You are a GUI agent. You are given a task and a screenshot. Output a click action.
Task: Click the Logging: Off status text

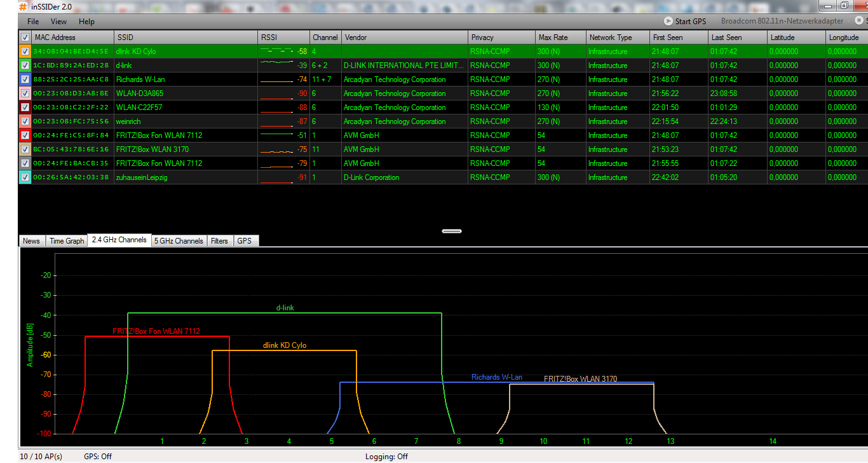tap(386, 457)
